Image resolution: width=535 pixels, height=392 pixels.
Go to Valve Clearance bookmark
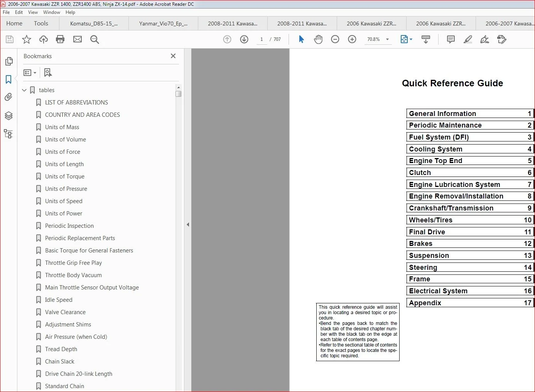pyautogui.click(x=66, y=312)
